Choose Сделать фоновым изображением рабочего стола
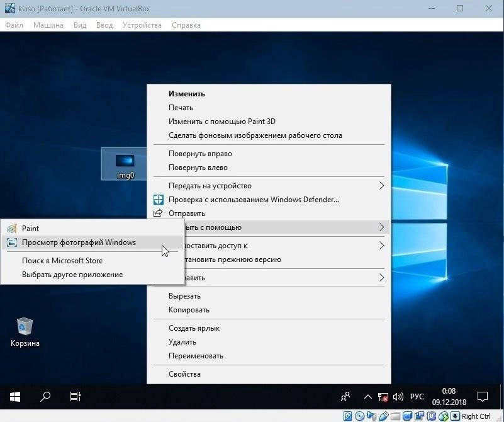This screenshot has height=422, width=504. tap(269, 135)
